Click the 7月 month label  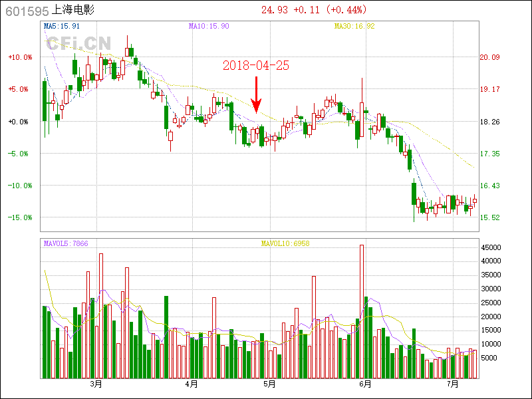point(453,384)
